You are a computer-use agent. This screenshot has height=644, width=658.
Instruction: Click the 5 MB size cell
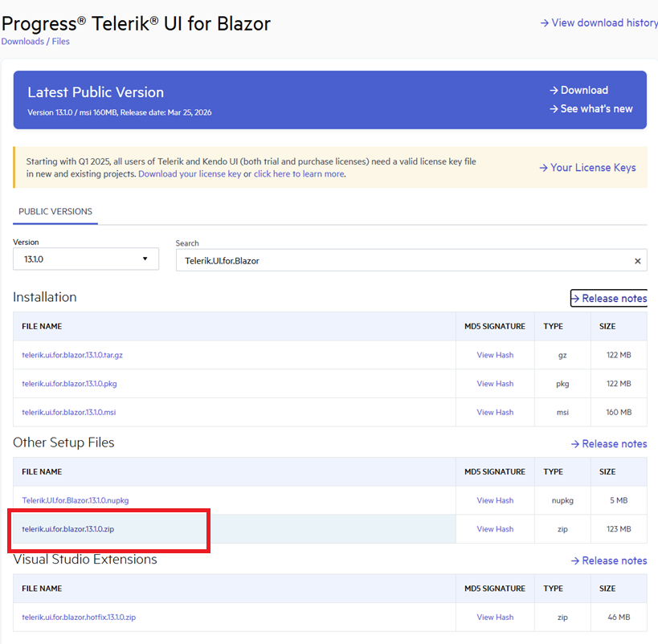[619, 500]
